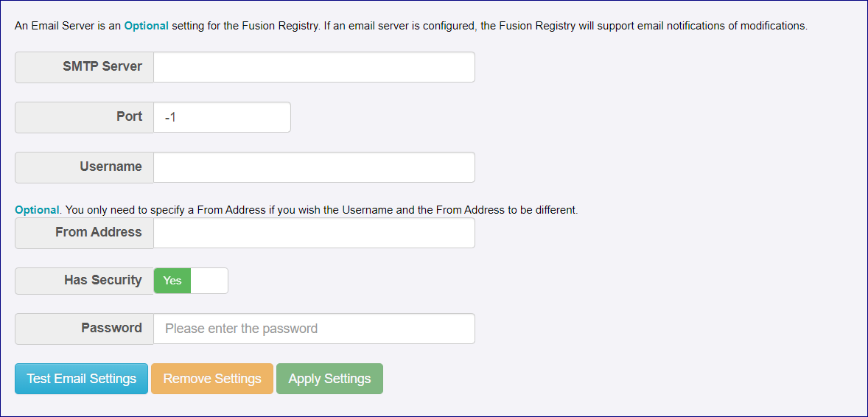Apply Settings using the green button
Screen dimensions: 868x417
(x=329, y=379)
